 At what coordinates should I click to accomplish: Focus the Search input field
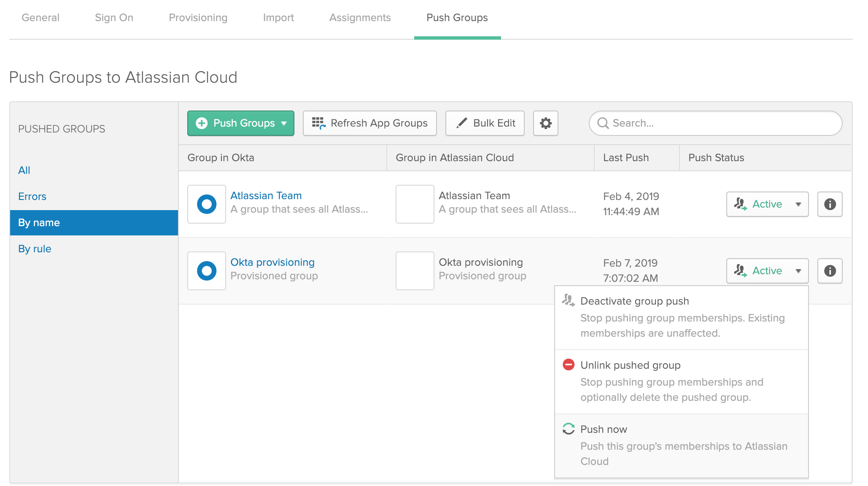coord(715,123)
